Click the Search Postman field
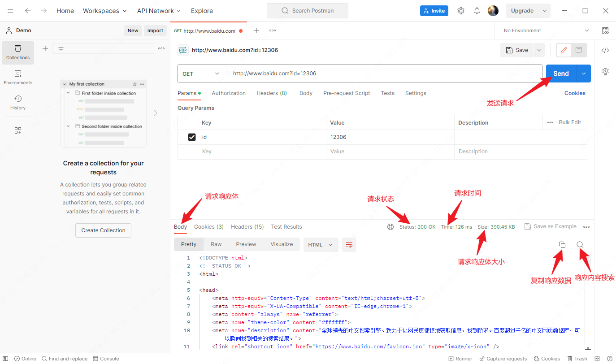The height and width of the screenshot is (364, 616). point(307,11)
